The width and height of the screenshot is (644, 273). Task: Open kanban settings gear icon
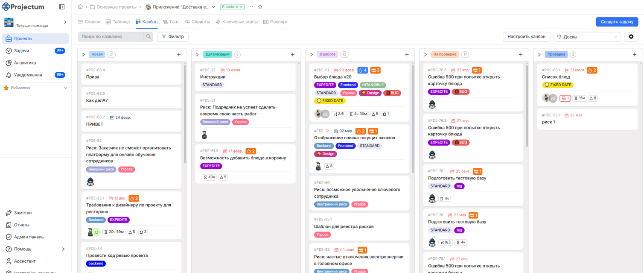(x=631, y=37)
